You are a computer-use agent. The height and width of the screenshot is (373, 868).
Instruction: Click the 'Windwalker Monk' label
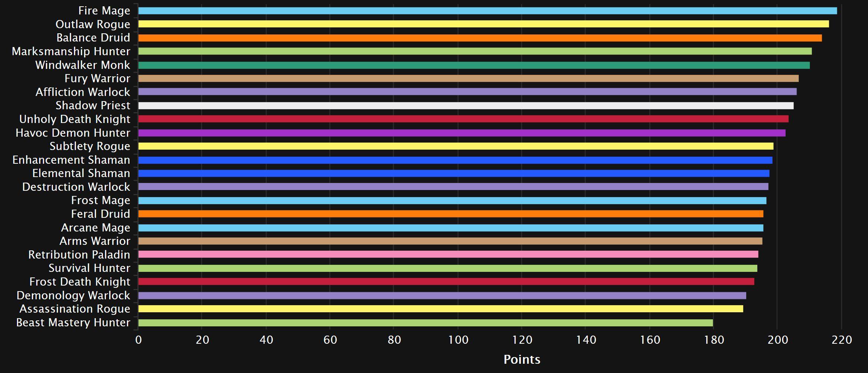[83, 65]
